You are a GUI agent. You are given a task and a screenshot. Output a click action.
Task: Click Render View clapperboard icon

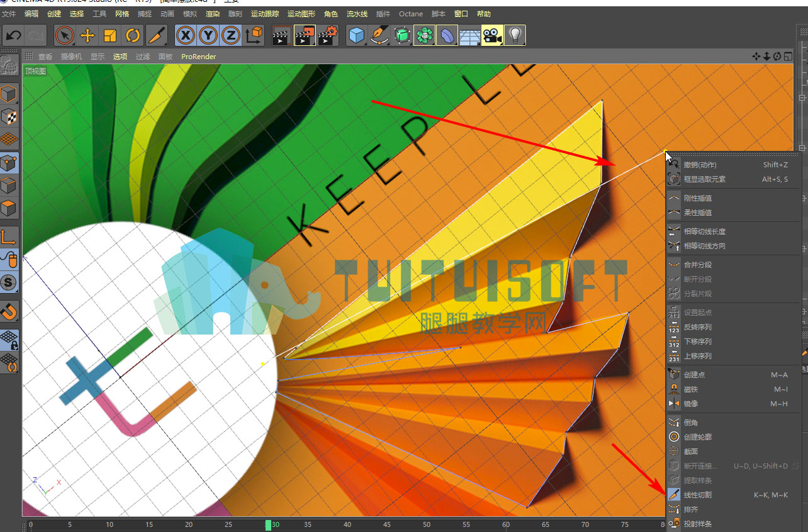coord(281,35)
